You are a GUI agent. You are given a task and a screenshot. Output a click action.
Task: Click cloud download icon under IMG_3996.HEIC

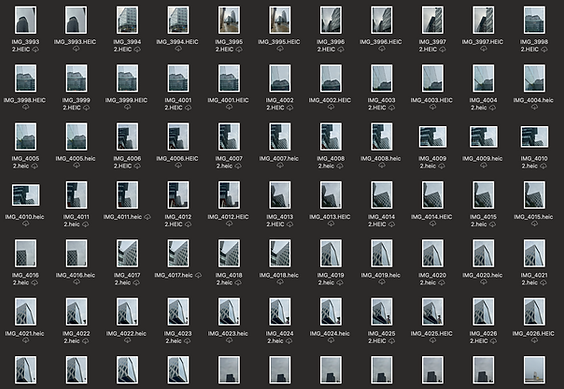pos(382,49)
